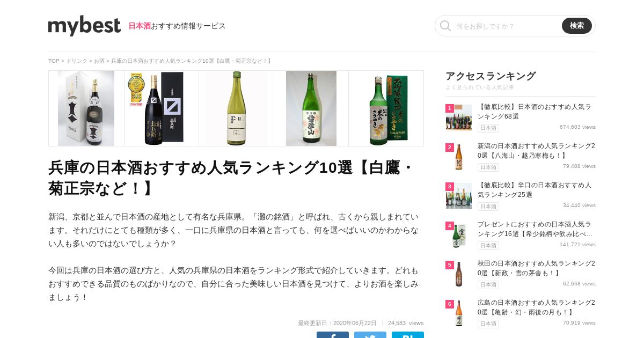Click 日本酒 tag under ranking item 5

[x=488, y=285]
